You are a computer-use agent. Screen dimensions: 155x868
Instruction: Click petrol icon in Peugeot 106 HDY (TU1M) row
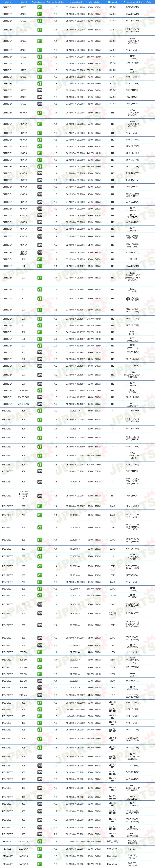(40, 429)
